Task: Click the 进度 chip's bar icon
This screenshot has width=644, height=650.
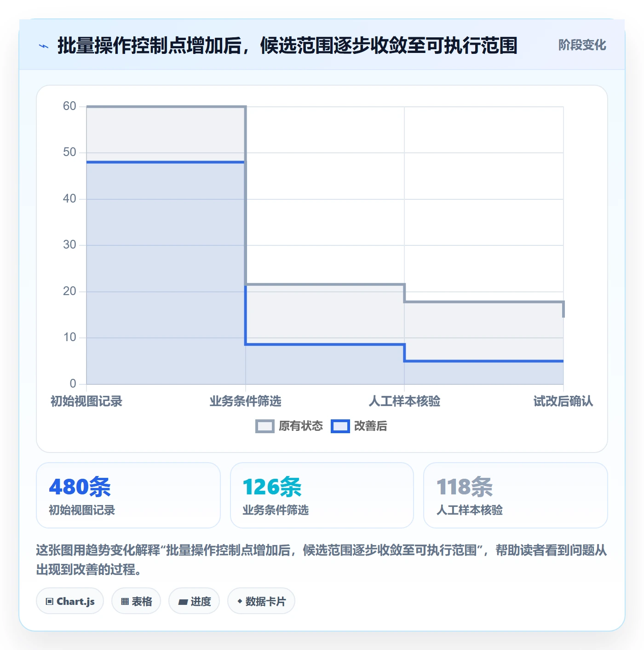Action: pos(183,602)
